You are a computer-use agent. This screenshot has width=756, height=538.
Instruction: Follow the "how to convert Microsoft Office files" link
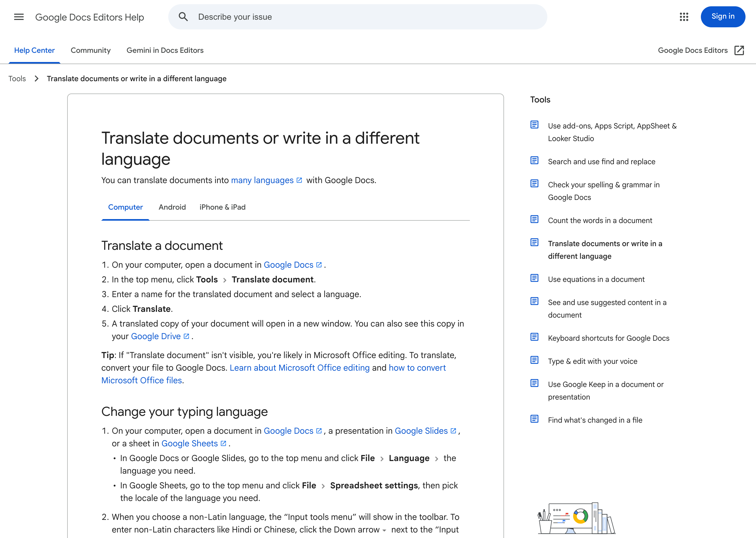coord(417,368)
